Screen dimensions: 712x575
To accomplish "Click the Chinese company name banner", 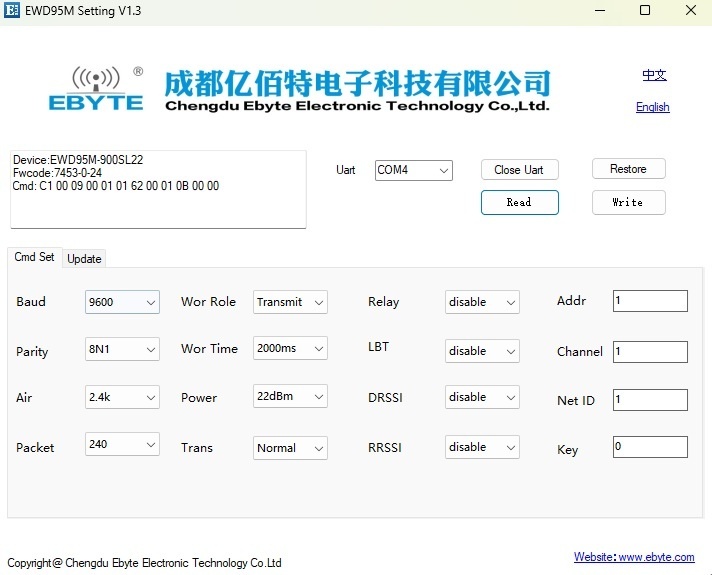I will click(357, 83).
